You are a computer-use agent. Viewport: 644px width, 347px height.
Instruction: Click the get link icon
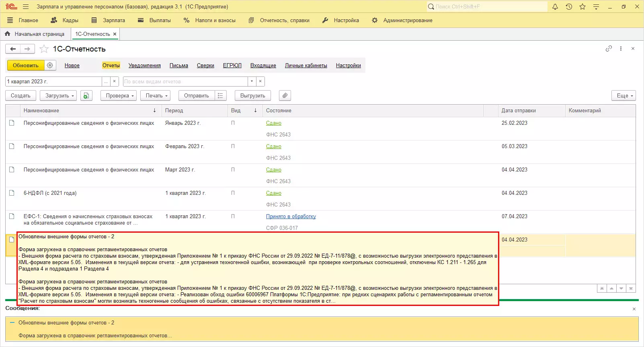click(609, 49)
